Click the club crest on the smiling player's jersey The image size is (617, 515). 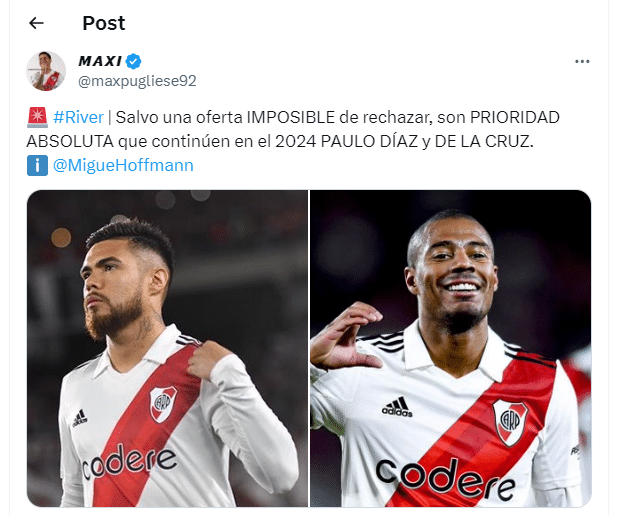(x=510, y=422)
